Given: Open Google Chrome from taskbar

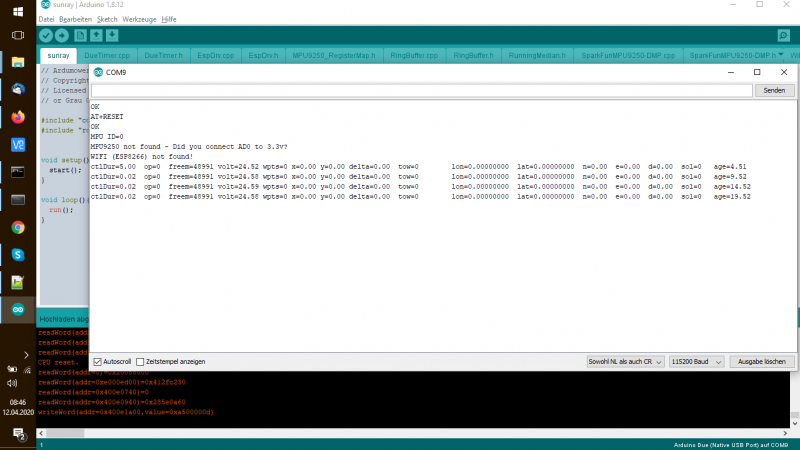Looking at the screenshot, I should (x=18, y=228).
